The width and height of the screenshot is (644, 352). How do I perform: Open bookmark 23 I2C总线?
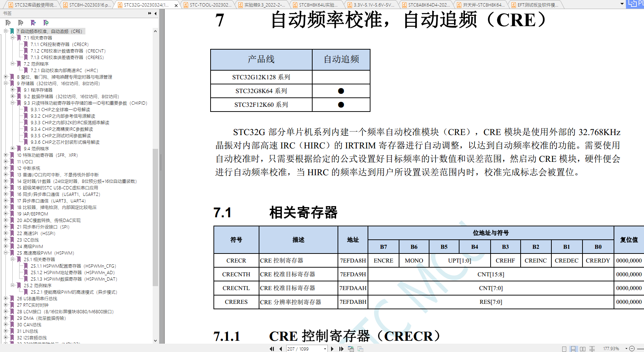[27, 240]
